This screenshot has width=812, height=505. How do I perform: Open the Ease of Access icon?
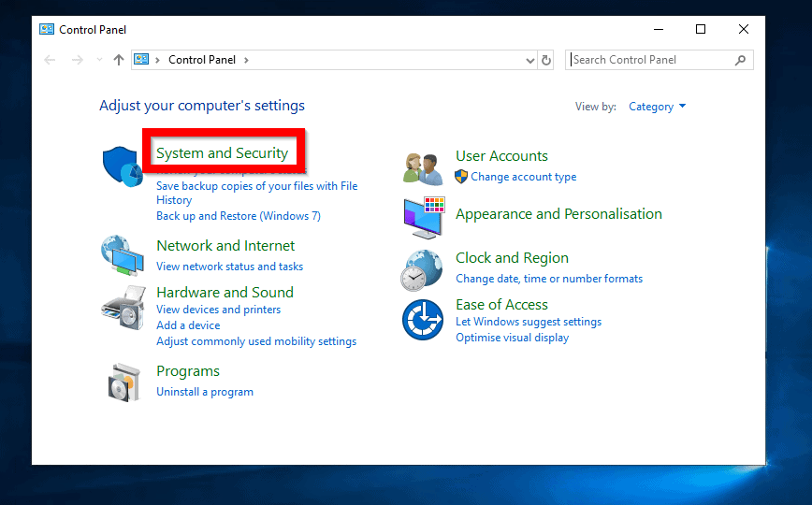(423, 320)
